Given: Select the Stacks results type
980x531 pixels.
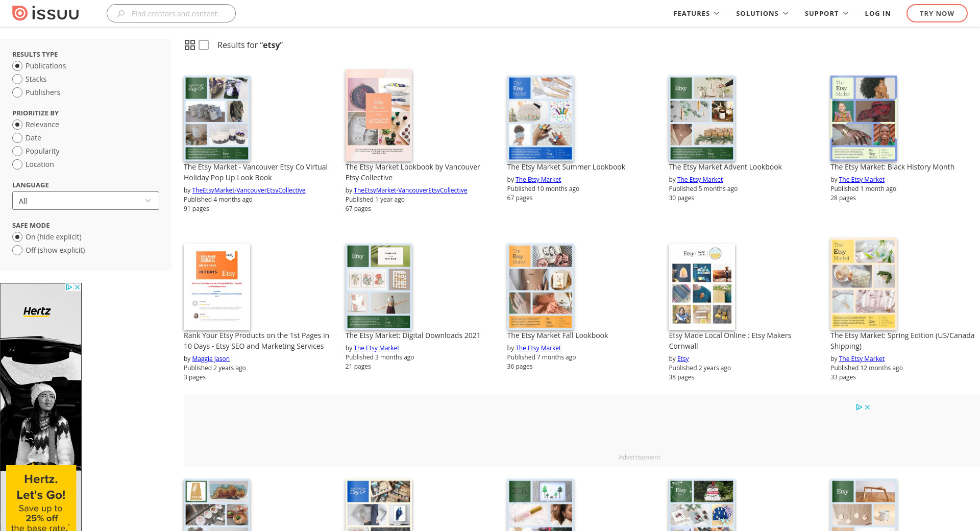Looking at the screenshot, I should click(17, 79).
